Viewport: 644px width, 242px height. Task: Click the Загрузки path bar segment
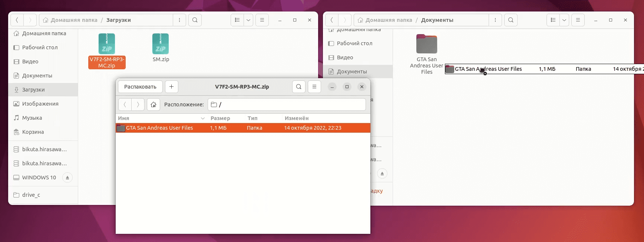119,20
